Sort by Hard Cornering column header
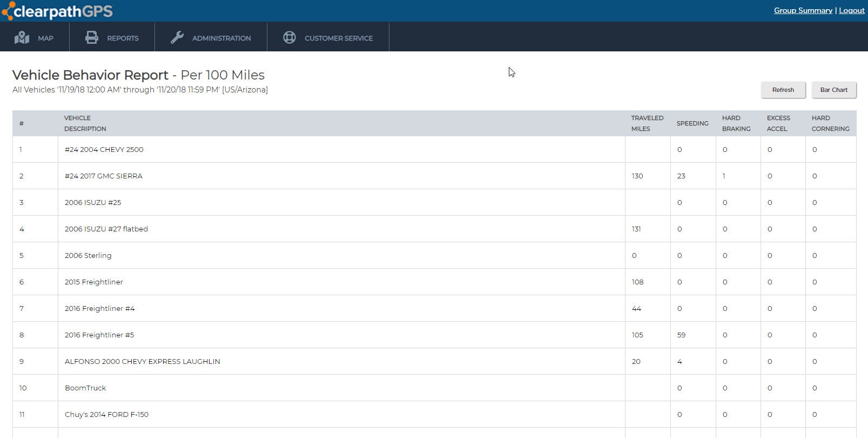Image resolution: width=868 pixels, height=438 pixels. tap(830, 123)
